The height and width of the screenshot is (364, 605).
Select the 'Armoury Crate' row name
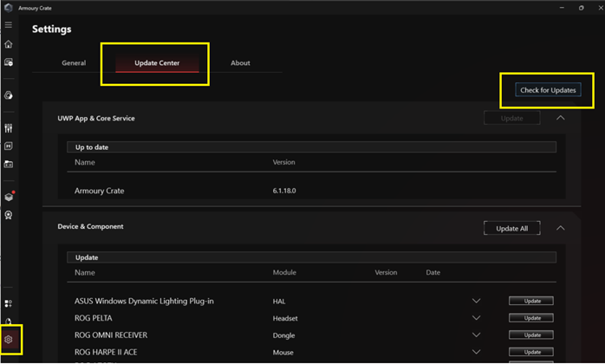[x=99, y=191]
